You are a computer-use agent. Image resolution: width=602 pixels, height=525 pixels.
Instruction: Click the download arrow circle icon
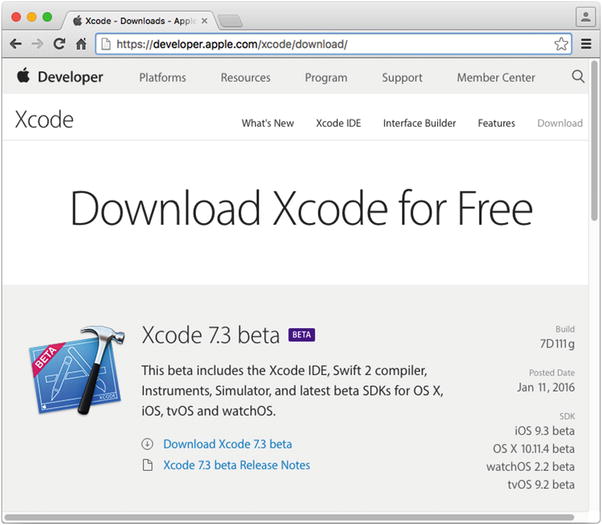click(x=147, y=444)
